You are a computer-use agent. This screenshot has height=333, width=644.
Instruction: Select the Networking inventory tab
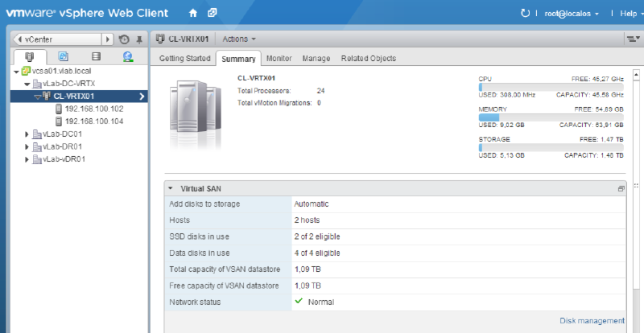tap(128, 56)
